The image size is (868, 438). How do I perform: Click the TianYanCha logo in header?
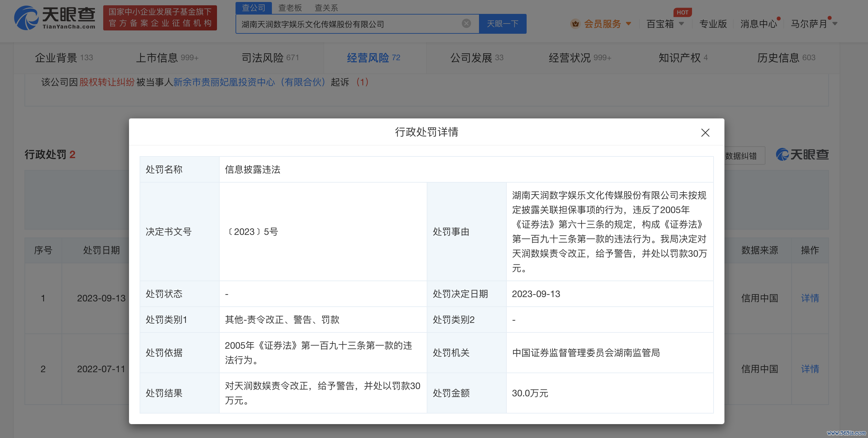[55, 18]
